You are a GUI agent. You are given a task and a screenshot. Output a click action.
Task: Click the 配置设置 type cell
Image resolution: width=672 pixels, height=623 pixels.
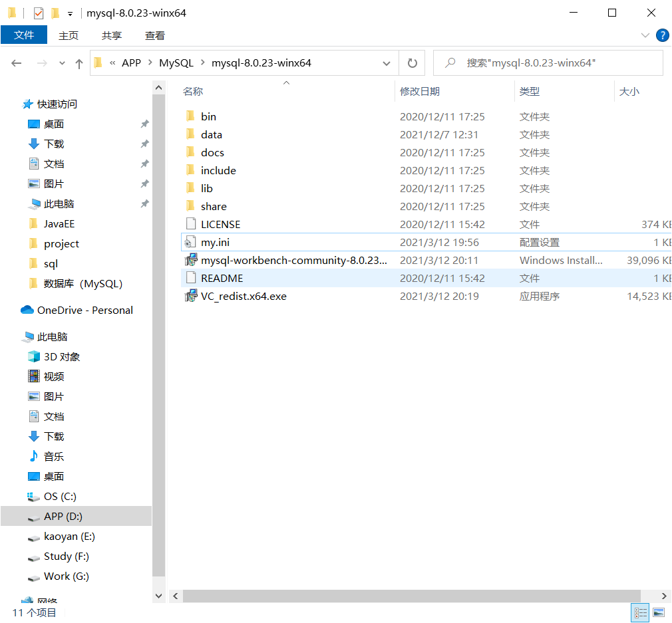click(x=540, y=242)
